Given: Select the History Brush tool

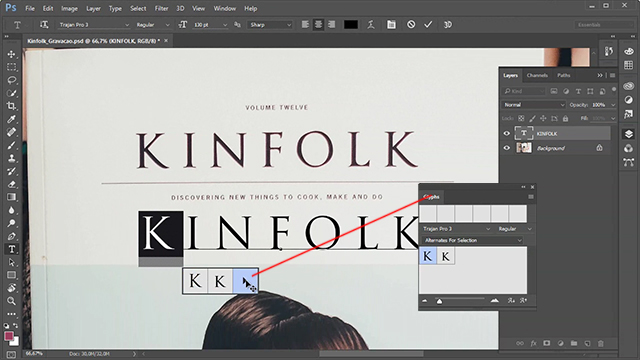Looking at the screenshot, I should click(x=11, y=171).
